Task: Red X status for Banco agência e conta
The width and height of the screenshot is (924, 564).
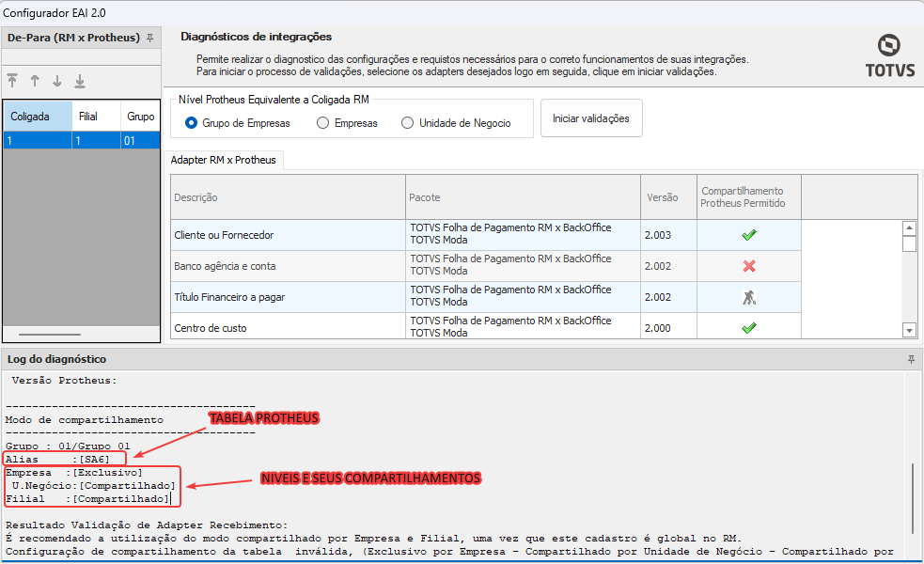Action: tap(748, 266)
